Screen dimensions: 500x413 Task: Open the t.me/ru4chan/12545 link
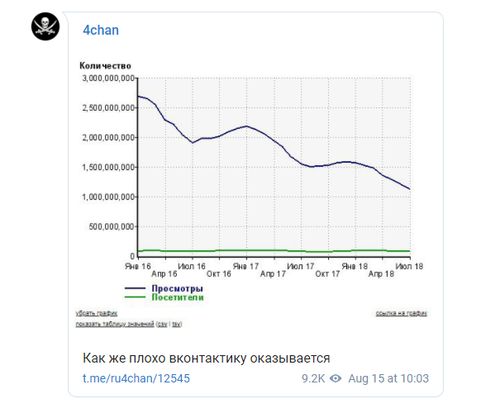point(136,378)
